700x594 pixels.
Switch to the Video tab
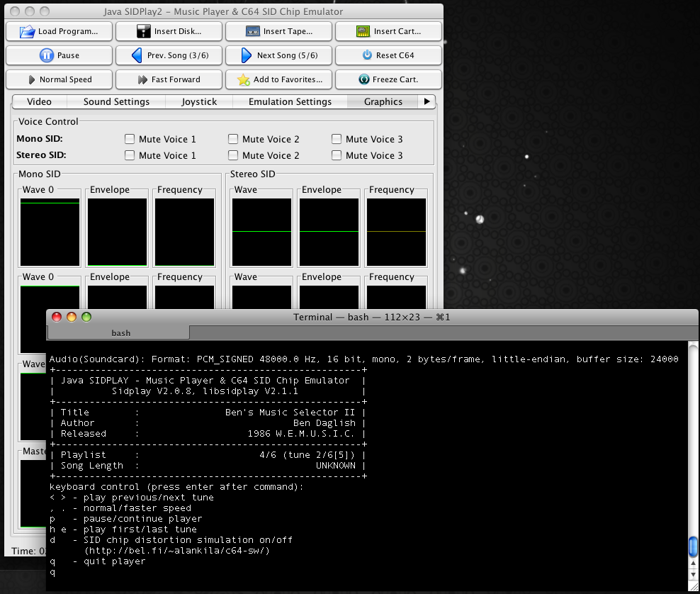pyautogui.click(x=39, y=102)
